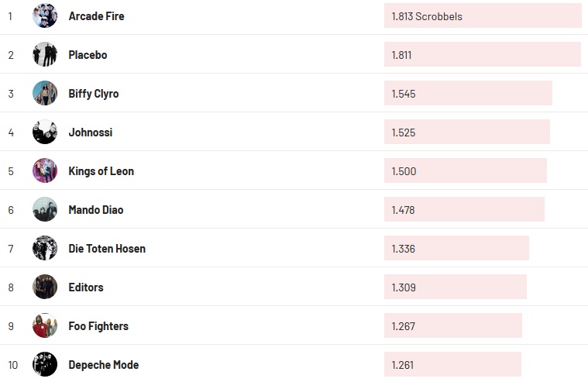This screenshot has width=588, height=382.
Task: Open the Arcade Fire artist link
Action: pyautogui.click(x=96, y=16)
